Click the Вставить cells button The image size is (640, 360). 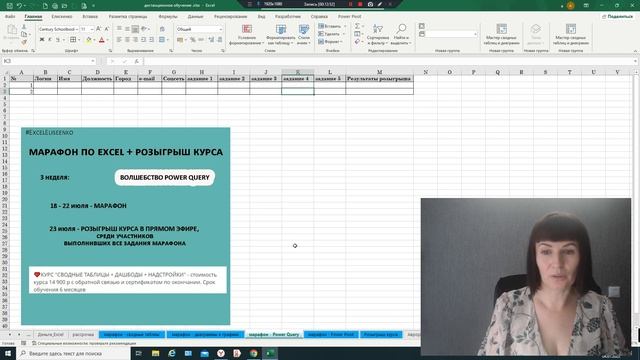(x=331, y=26)
